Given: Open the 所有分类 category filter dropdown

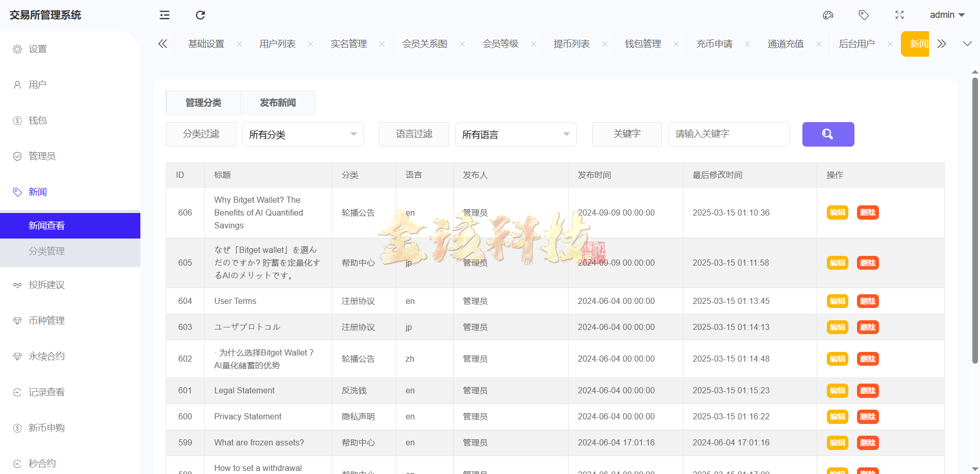Looking at the screenshot, I should [x=303, y=134].
